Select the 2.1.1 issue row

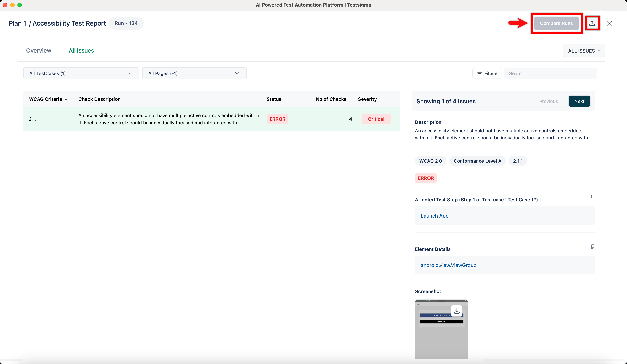coord(169,119)
